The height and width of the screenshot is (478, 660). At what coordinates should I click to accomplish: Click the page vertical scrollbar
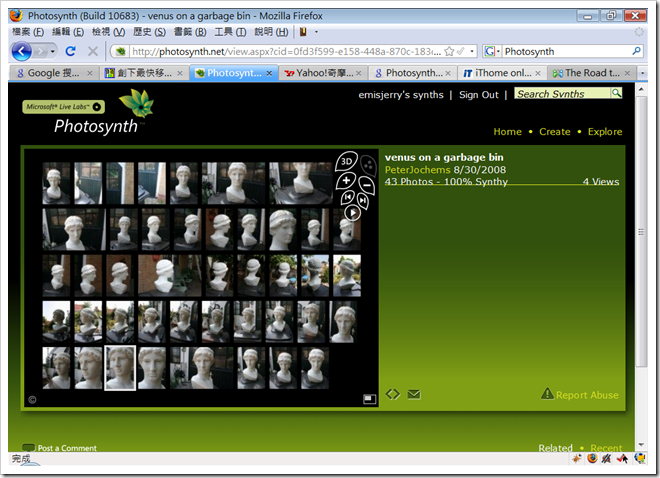coord(641,231)
